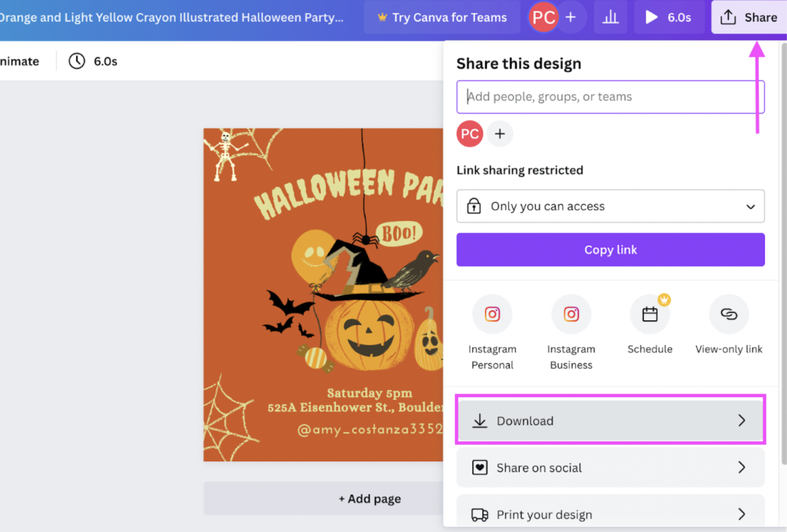The height and width of the screenshot is (532, 787).
Task: Share via Instagram Business icon
Action: (571, 315)
